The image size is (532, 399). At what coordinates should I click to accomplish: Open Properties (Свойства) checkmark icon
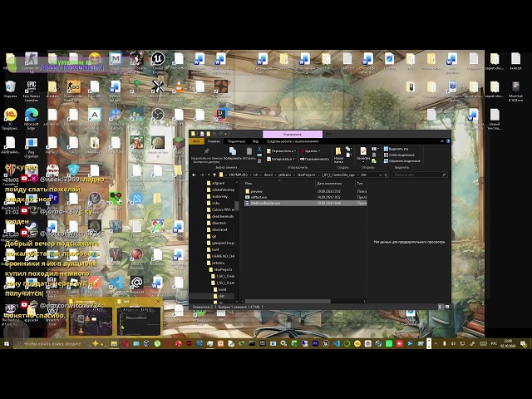[363, 150]
